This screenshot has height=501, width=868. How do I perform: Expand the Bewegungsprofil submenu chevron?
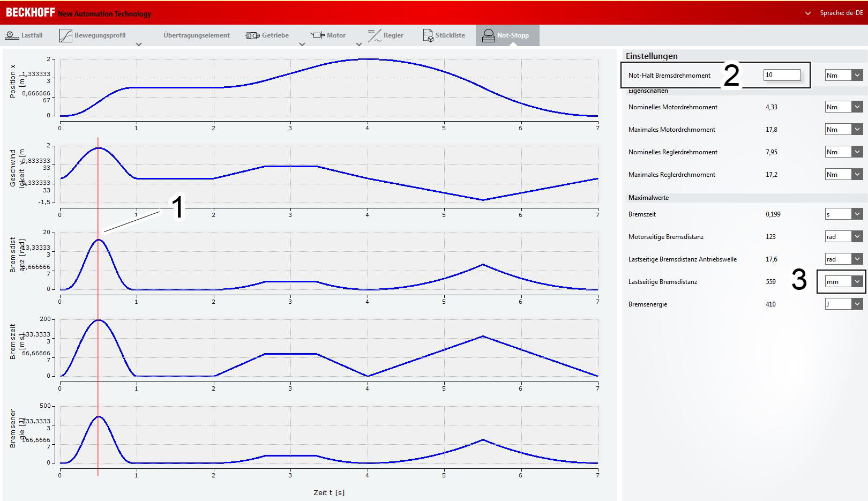pos(139,44)
